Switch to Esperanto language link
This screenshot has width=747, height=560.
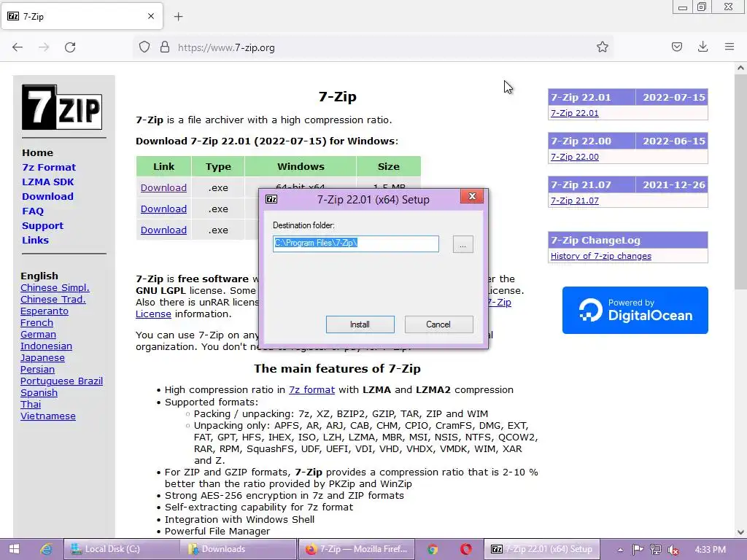[x=44, y=311]
